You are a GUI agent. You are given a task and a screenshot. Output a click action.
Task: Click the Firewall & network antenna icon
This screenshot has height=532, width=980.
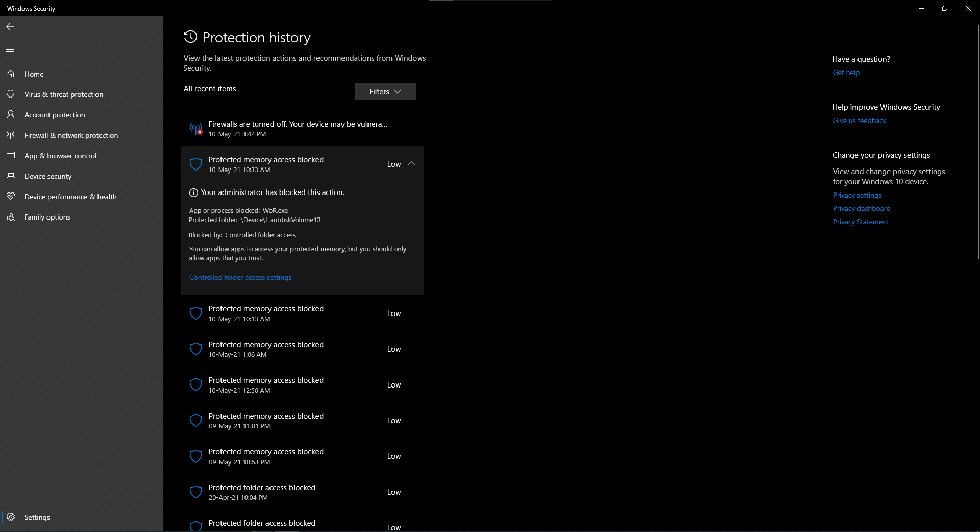coord(11,135)
